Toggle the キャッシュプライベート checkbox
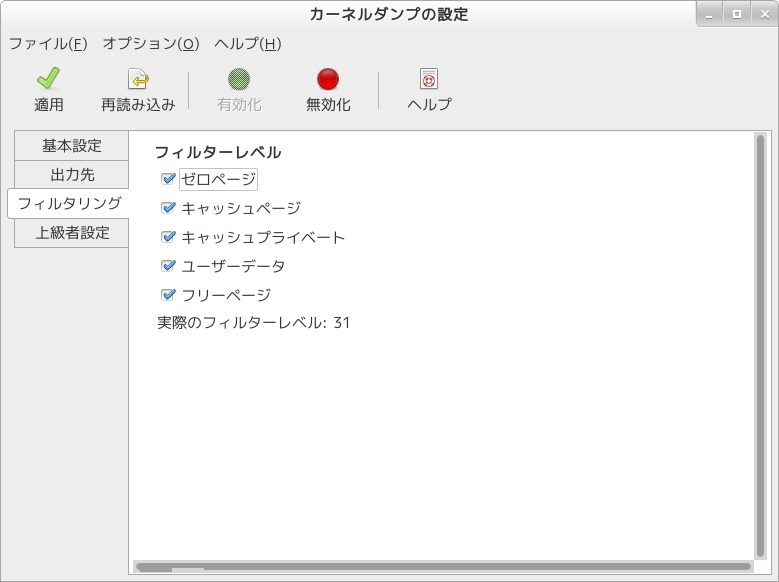Image resolution: width=779 pixels, height=582 pixels. 168,237
